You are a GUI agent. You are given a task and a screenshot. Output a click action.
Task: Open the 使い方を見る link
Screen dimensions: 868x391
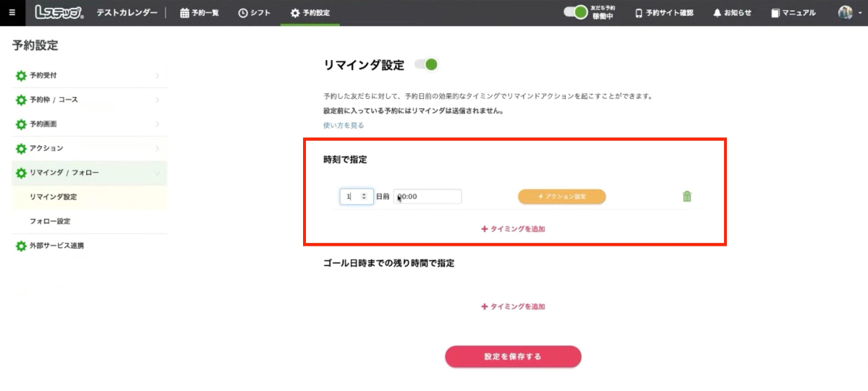pyautogui.click(x=344, y=125)
